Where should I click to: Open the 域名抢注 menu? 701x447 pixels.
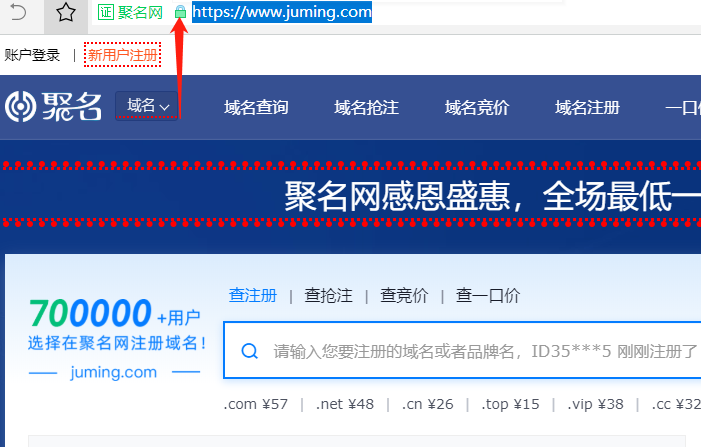366,107
